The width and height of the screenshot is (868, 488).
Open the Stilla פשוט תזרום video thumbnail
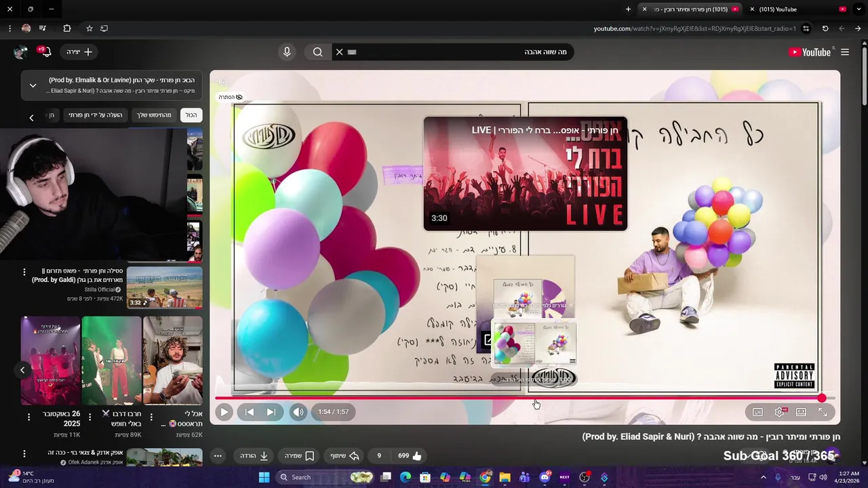(x=165, y=287)
